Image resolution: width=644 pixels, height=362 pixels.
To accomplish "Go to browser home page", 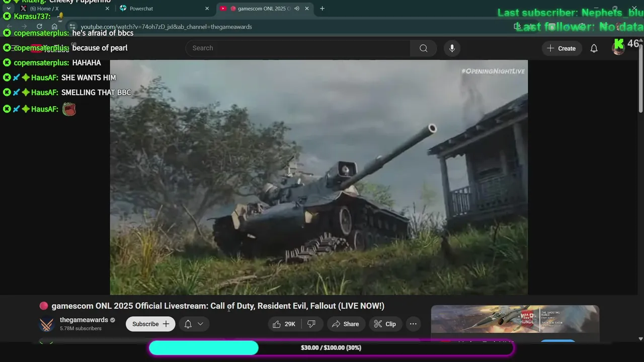I will [x=54, y=27].
